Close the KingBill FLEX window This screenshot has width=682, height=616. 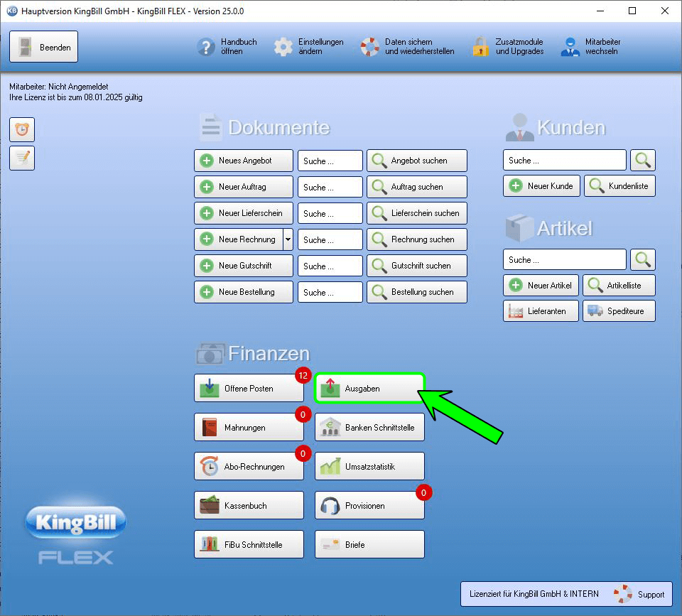(x=665, y=11)
